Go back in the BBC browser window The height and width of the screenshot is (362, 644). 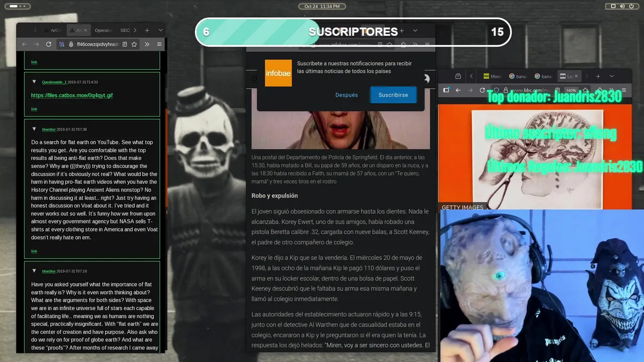pos(458,90)
